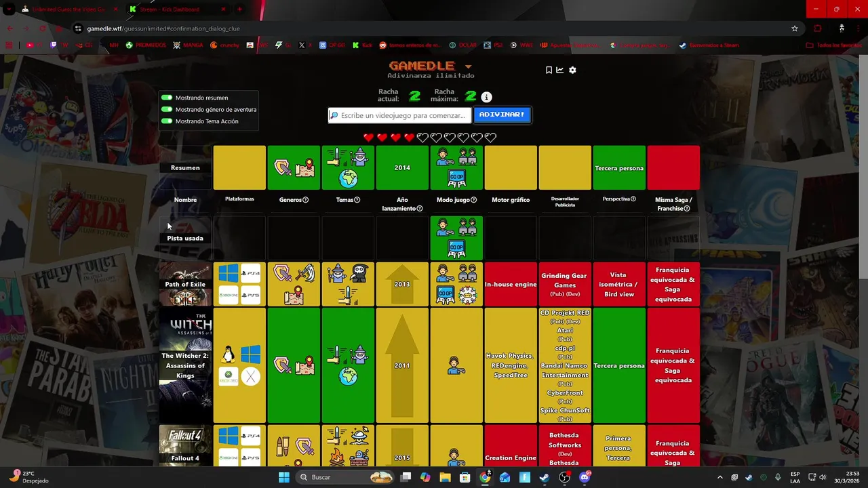This screenshot has height=488, width=868.
Task: Open File Explorer from the taskbar
Action: tap(445, 477)
